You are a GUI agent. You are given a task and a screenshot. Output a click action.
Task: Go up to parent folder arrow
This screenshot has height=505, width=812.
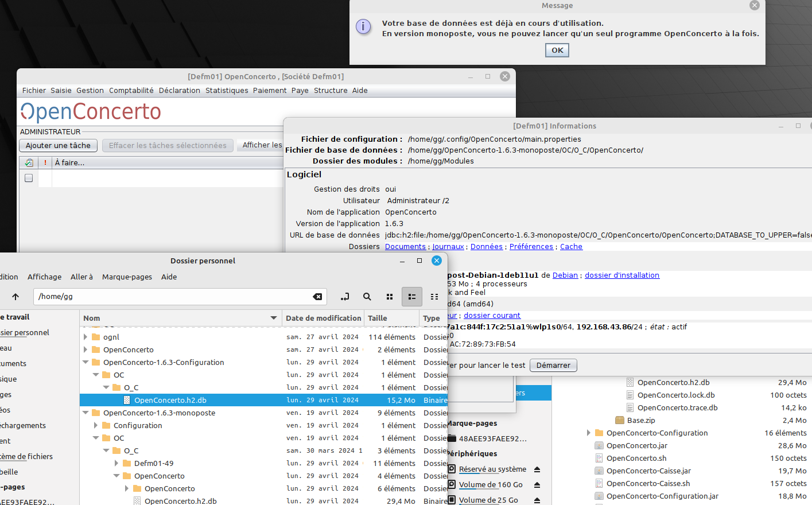pyautogui.click(x=15, y=297)
